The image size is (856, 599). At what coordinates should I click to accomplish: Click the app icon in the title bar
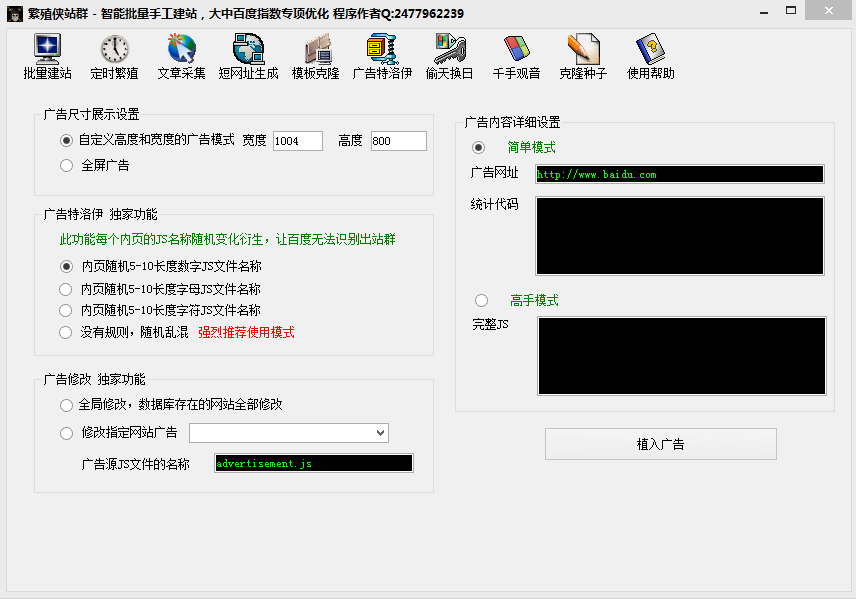pyautogui.click(x=15, y=14)
